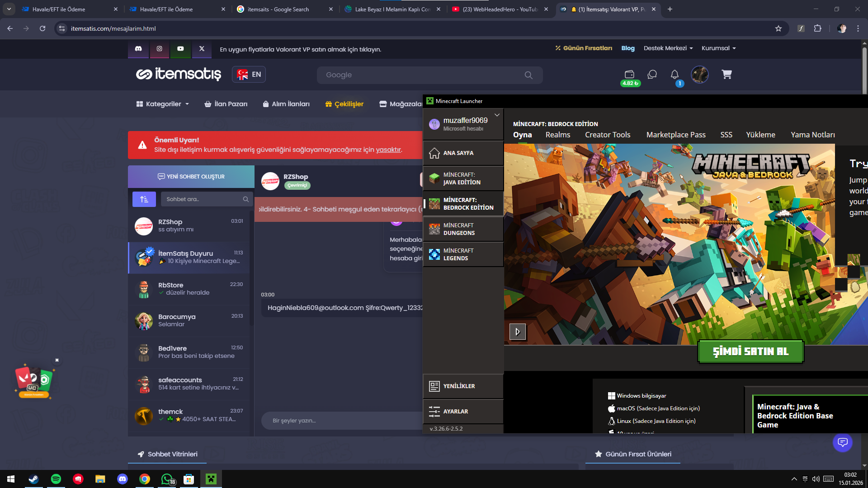
Task: Open the shopping cart
Action: pos(726,75)
